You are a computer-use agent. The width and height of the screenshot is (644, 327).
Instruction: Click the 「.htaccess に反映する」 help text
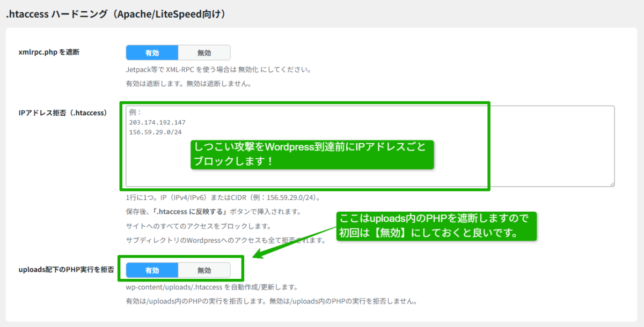213,212
